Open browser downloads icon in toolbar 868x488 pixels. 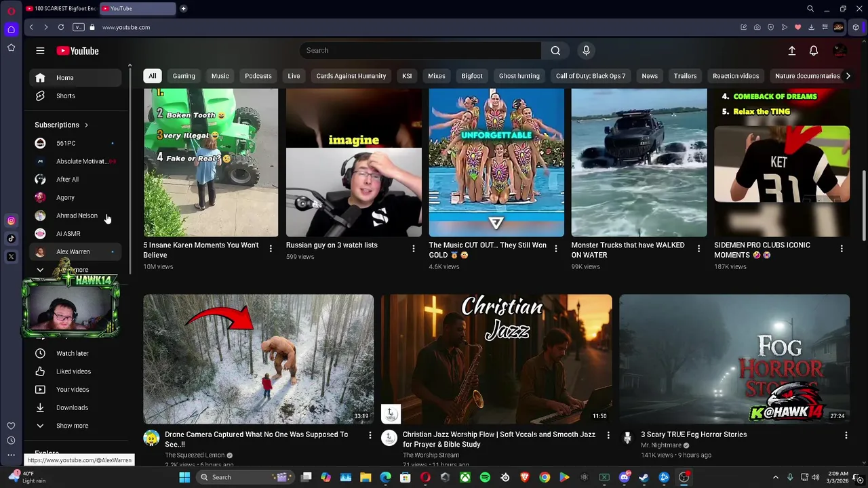(811, 27)
